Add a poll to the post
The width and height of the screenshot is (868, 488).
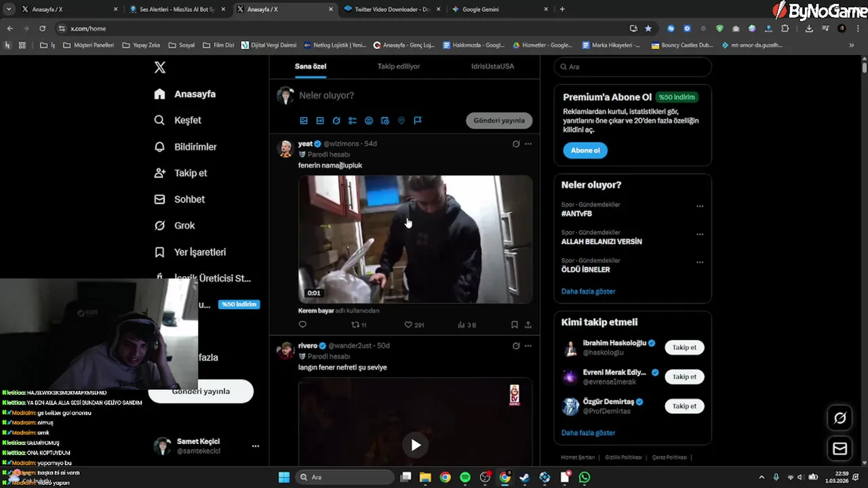(x=353, y=121)
